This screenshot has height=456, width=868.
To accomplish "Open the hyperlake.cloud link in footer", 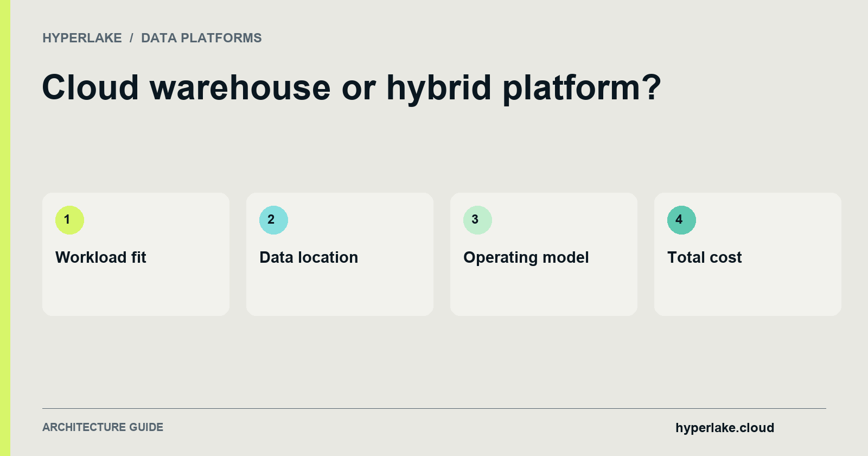I will click(x=725, y=428).
